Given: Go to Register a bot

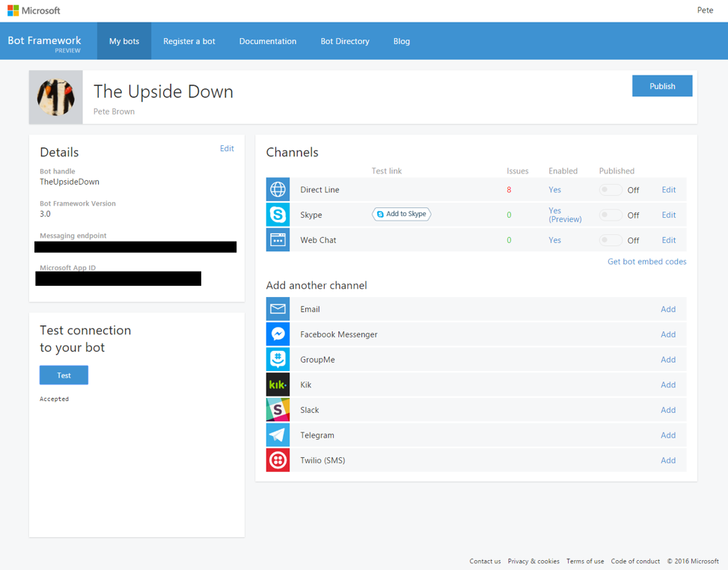Looking at the screenshot, I should click(x=189, y=41).
